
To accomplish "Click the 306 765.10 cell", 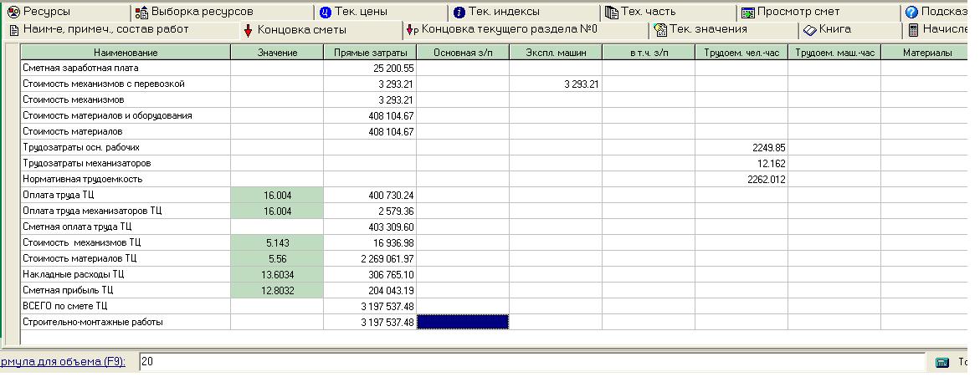I will pos(370,275).
